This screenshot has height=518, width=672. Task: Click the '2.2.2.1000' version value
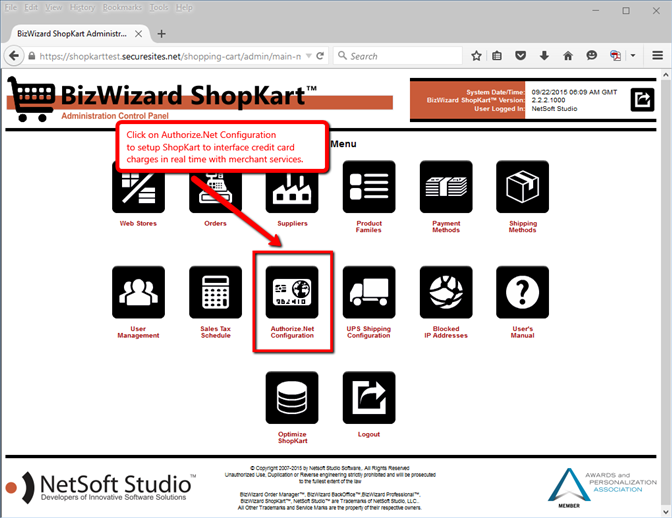click(x=549, y=100)
